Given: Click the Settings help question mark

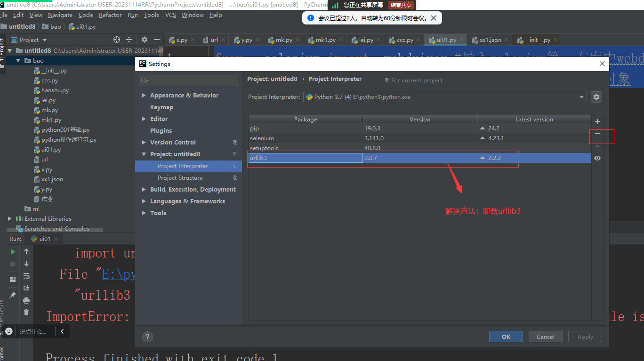Looking at the screenshot, I should pos(147,337).
